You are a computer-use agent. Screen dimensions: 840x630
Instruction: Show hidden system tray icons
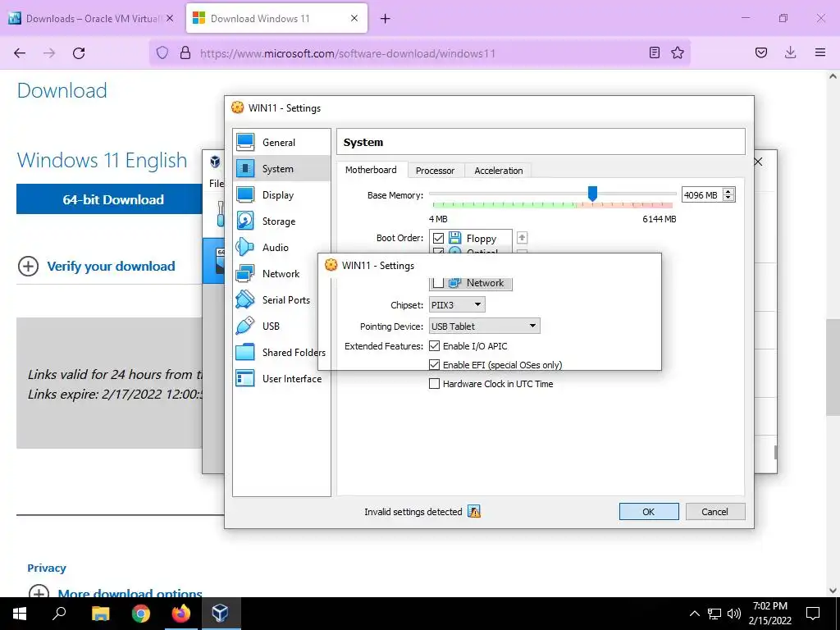694,614
